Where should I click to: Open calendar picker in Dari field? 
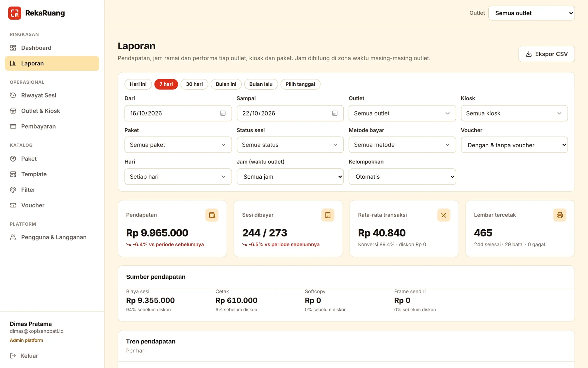223,113
